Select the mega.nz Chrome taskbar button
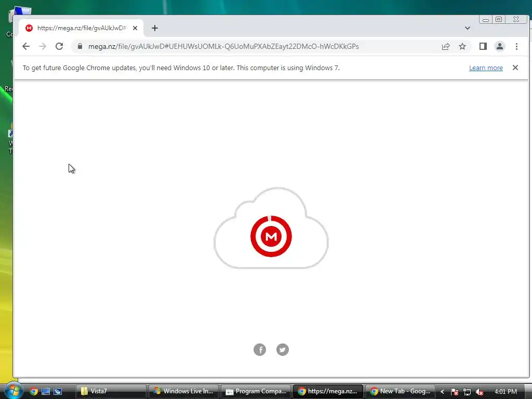 (328, 391)
